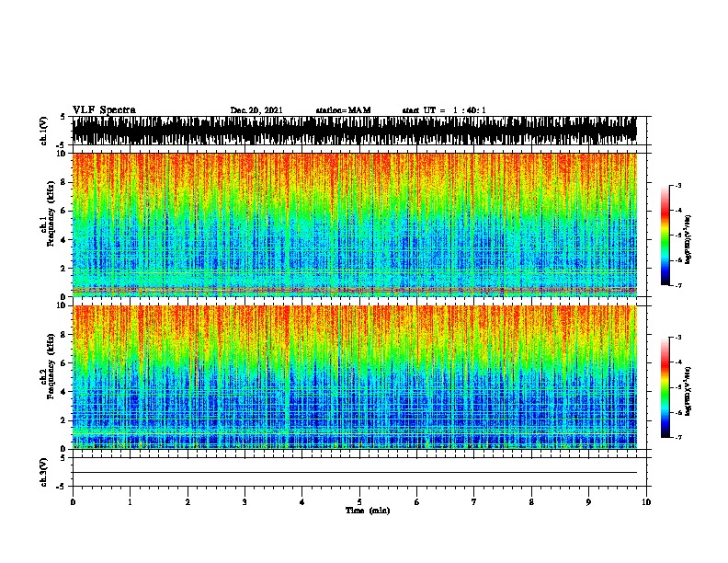Click the time axis tick label "5"
This screenshot has width=728, height=563.
coord(359,502)
